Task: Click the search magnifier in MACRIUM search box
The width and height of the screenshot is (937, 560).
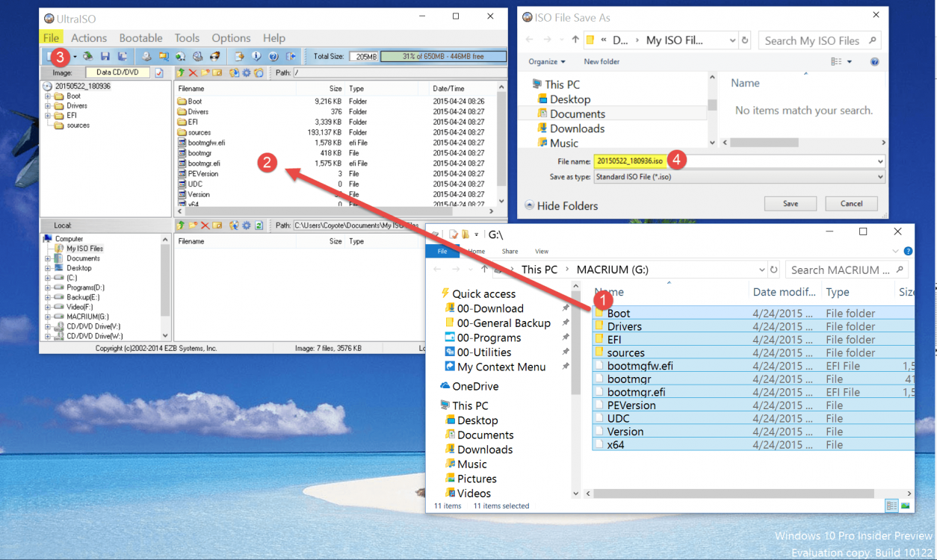Action: point(900,270)
